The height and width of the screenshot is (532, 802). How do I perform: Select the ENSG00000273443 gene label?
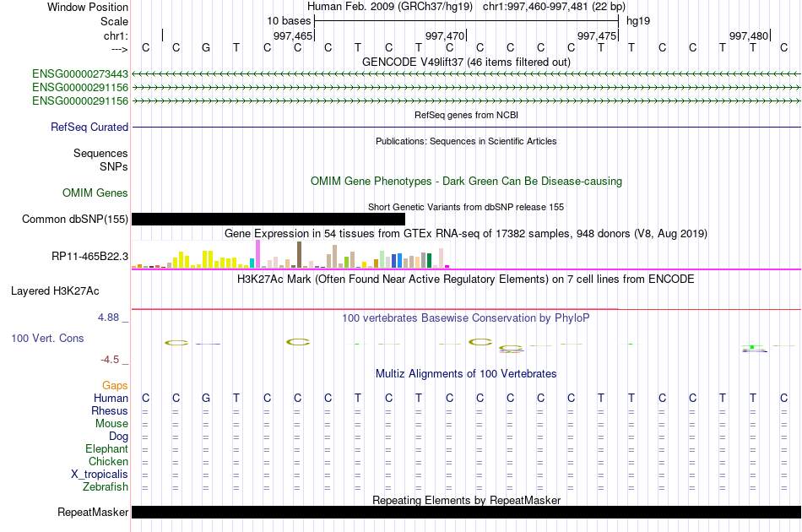pos(80,74)
